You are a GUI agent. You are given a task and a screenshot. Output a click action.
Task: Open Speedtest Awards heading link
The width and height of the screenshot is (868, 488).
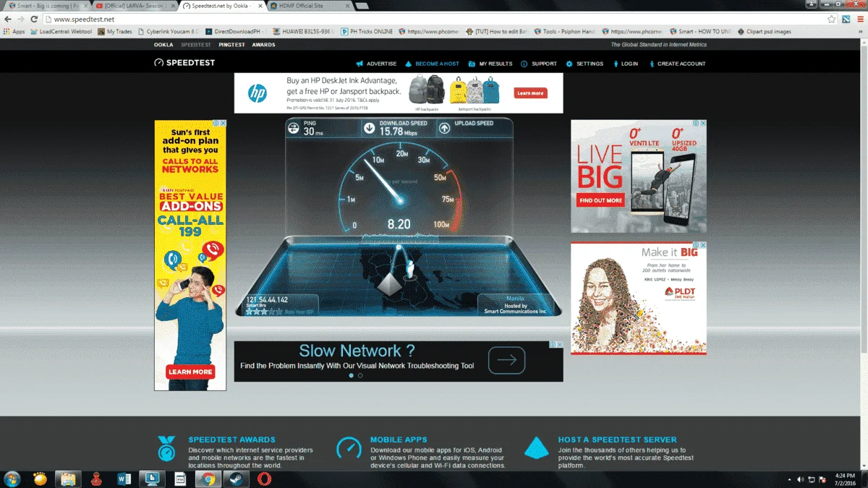coord(231,440)
